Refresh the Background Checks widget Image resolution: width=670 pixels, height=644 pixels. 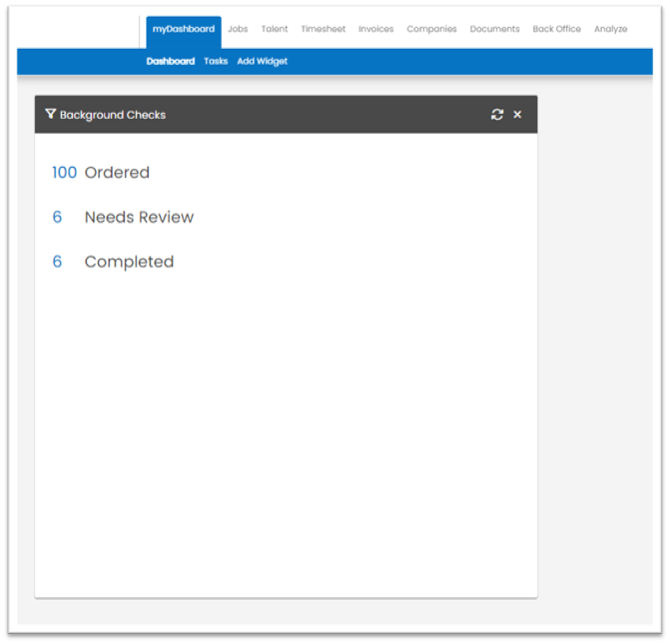point(497,115)
